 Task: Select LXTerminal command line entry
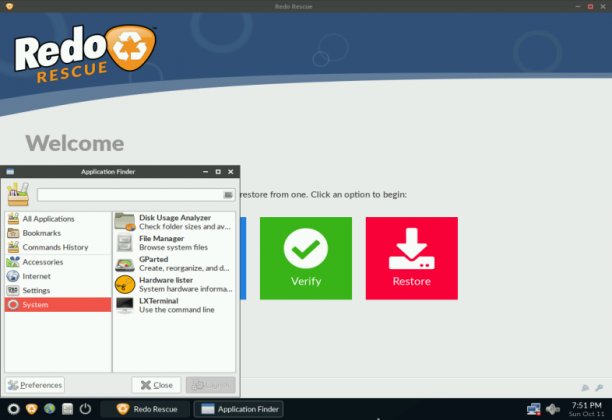(174, 305)
